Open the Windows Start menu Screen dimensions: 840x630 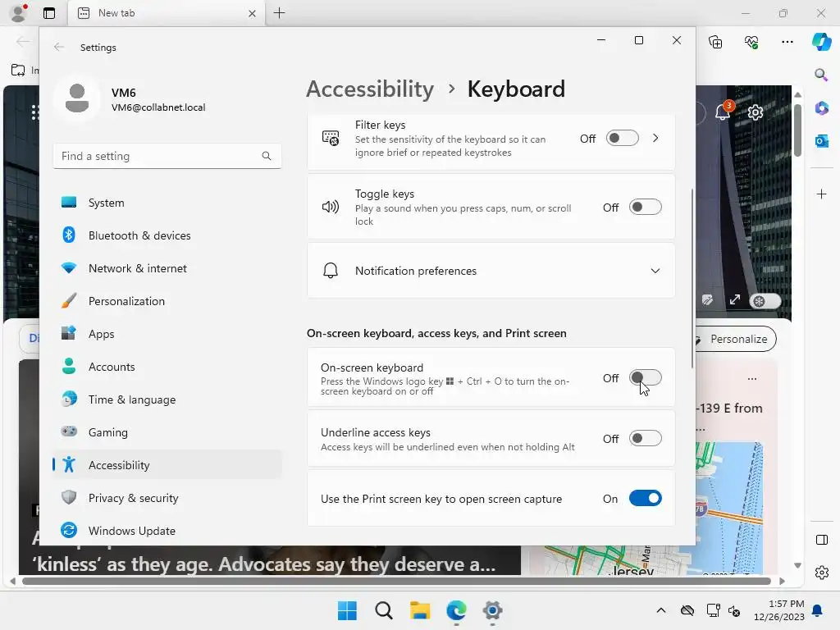click(347, 610)
